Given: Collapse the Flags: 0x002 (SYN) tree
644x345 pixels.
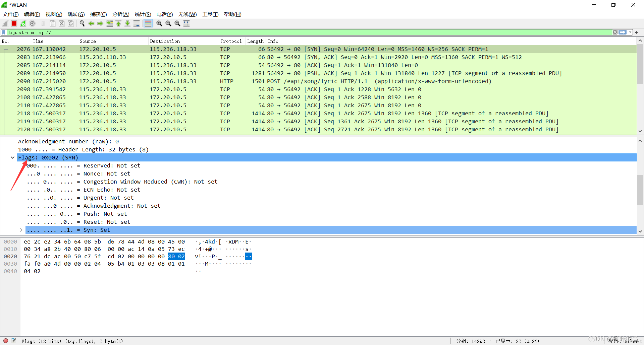Looking at the screenshot, I should (x=13, y=157).
